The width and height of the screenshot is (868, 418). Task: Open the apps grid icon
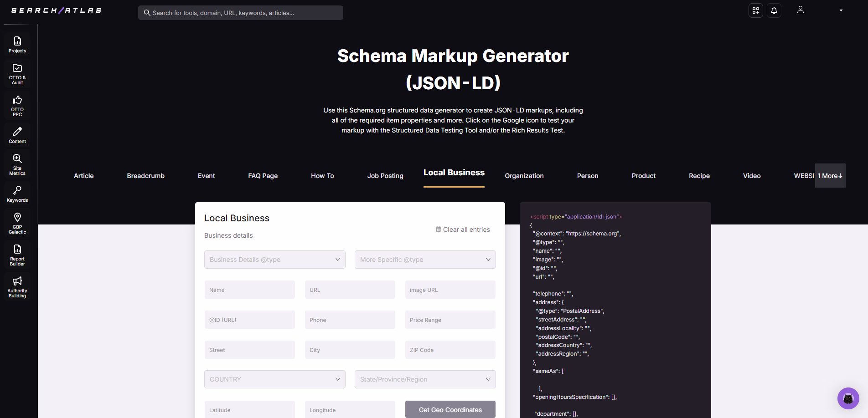[756, 10]
